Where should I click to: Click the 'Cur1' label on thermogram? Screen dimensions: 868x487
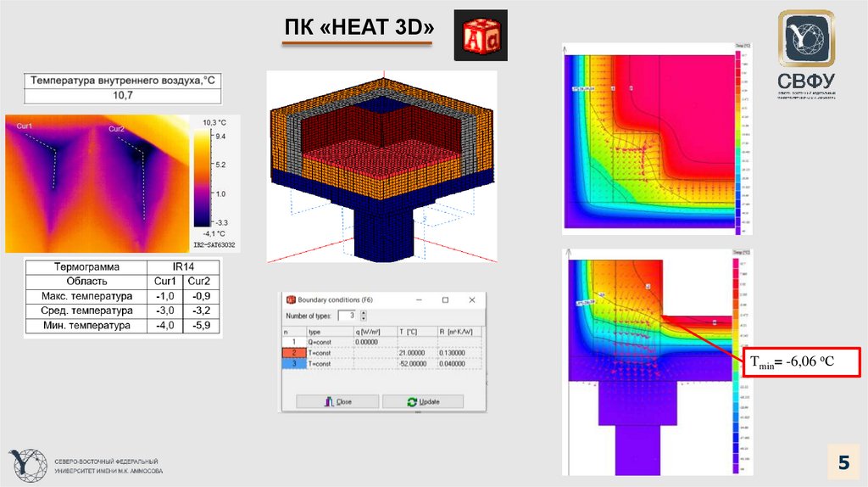(x=25, y=126)
